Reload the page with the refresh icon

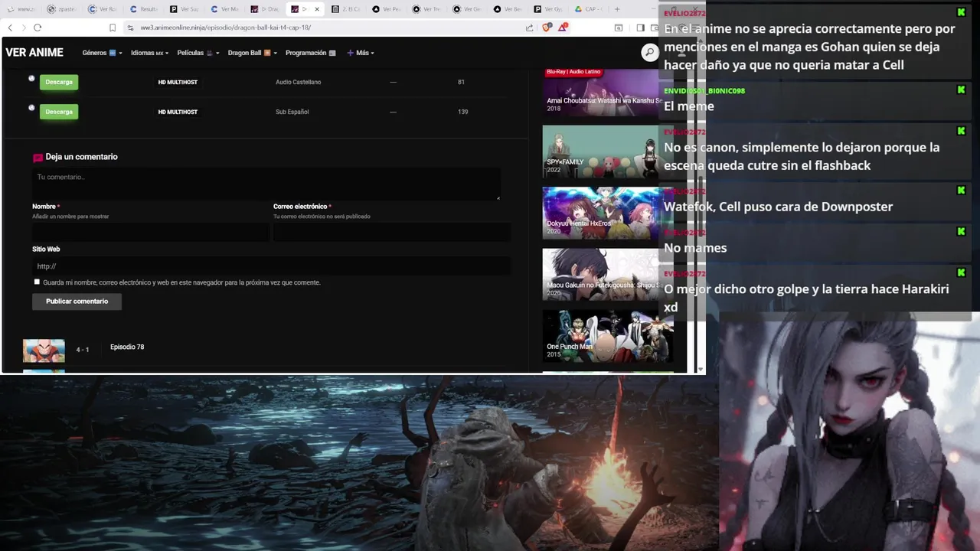38,28
